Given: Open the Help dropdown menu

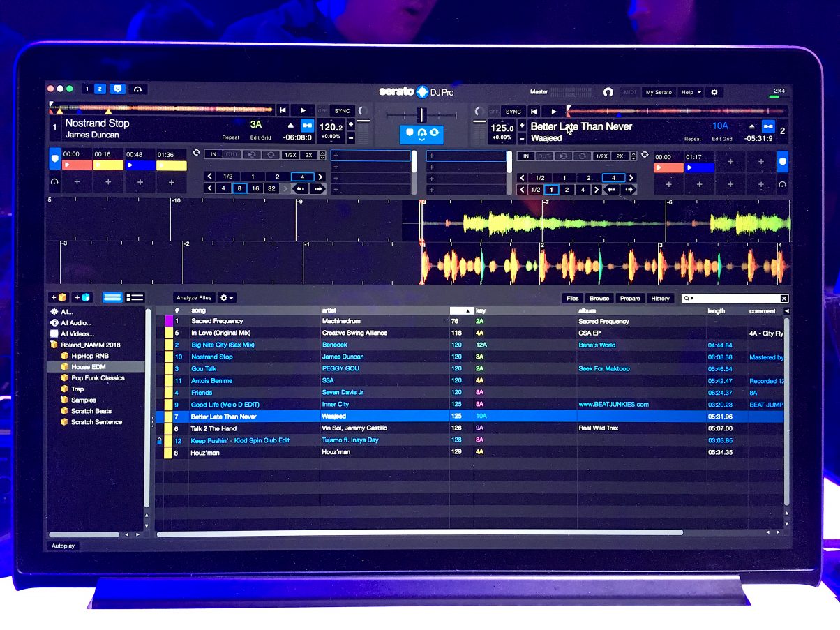Looking at the screenshot, I should coord(691,92).
